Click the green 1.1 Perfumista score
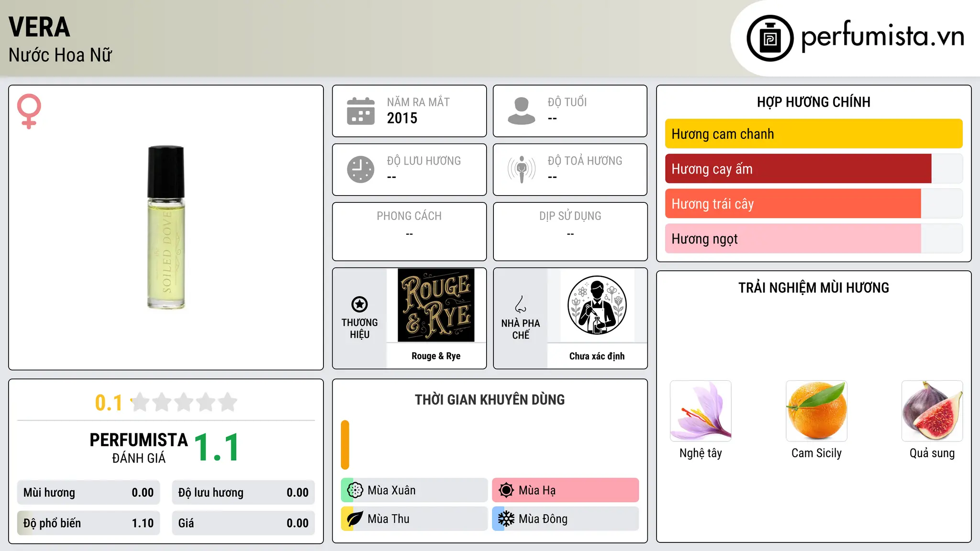 tap(217, 447)
